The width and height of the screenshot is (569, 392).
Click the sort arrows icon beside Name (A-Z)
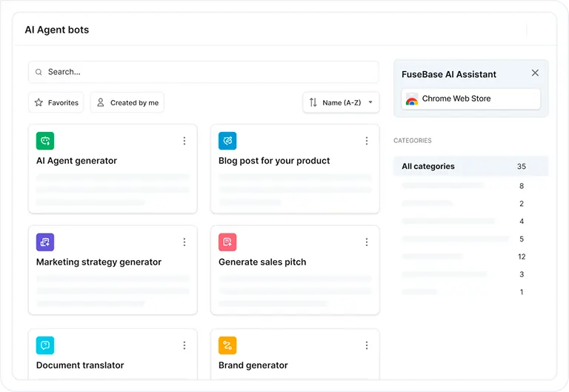click(313, 103)
